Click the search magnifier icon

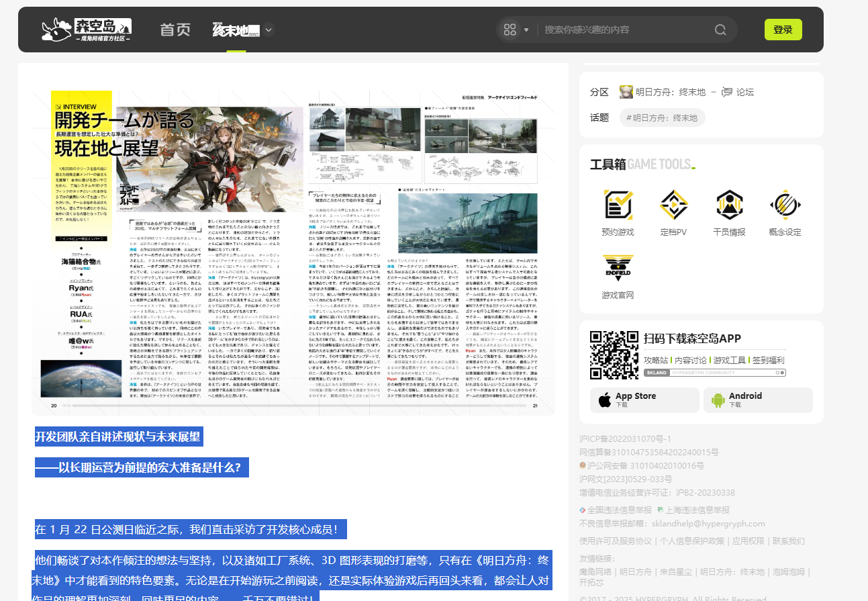pos(720,30)
